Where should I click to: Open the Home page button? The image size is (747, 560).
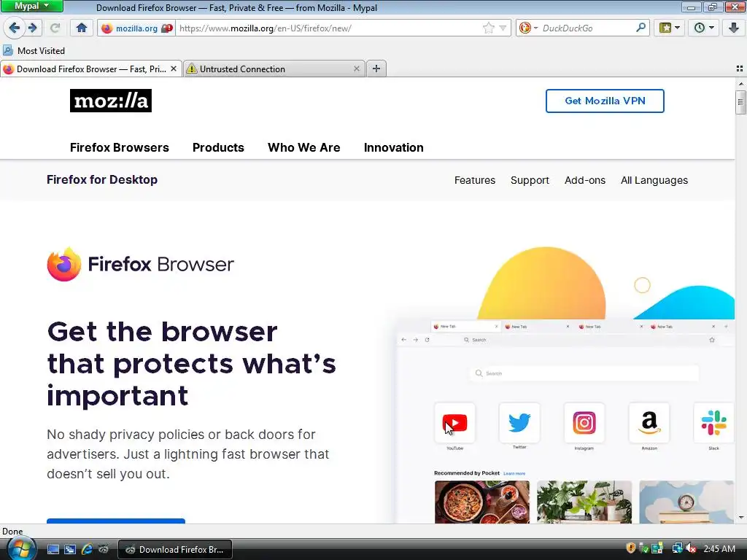point(82,28)
